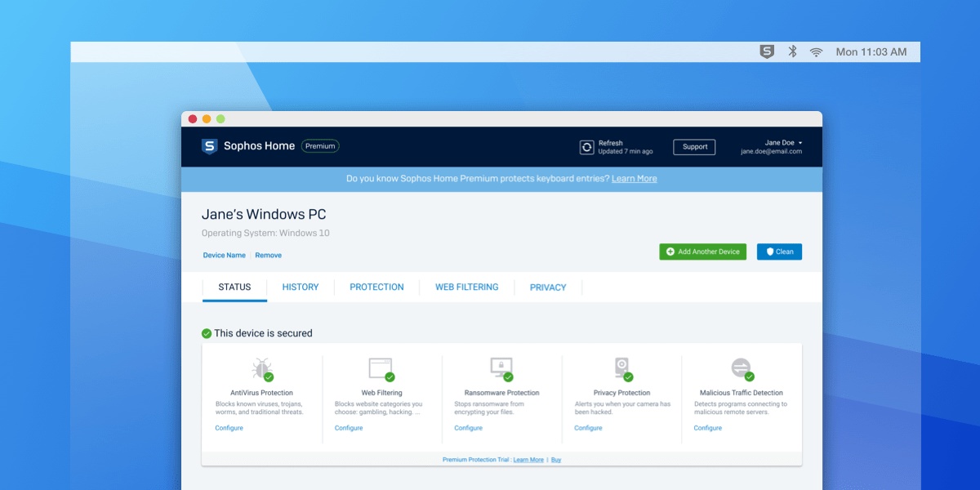Click the Privacy Protection webcam icon
Image resolution: width=980 pixels, height=490 pixels.
pyautogui.click(x=621, y=367)
